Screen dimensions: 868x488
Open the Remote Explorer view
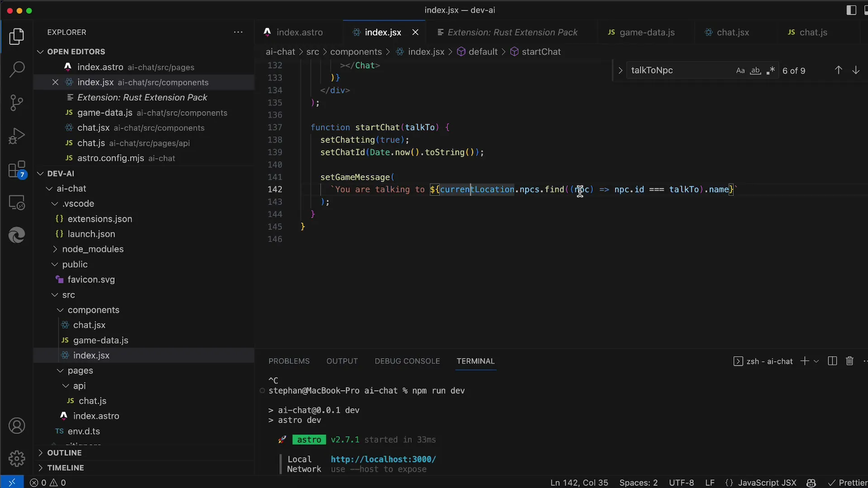(x=17, y=202)
